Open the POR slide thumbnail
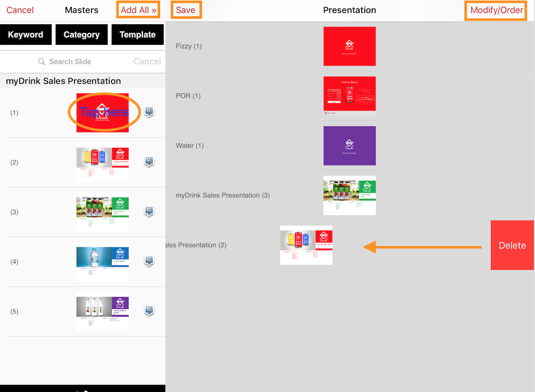The image size is (535, 392). 349,96
